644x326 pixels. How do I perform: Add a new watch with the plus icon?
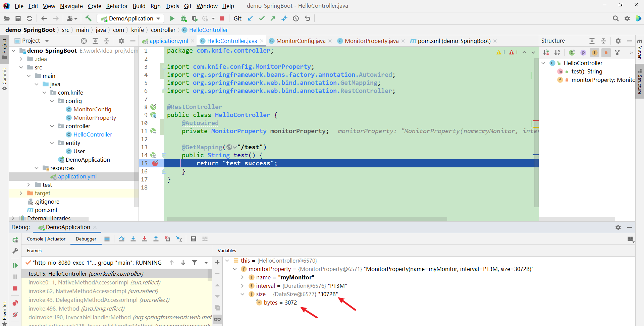(217, 262)
